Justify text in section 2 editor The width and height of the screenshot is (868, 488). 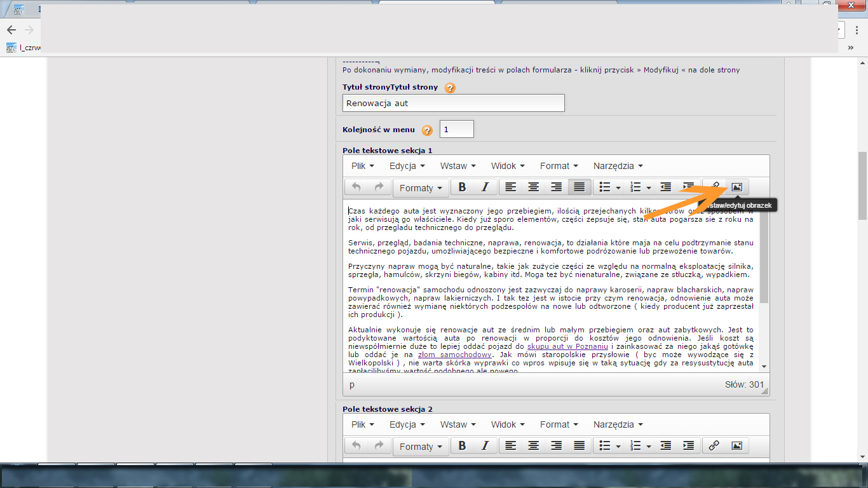[x=579, y=446]
